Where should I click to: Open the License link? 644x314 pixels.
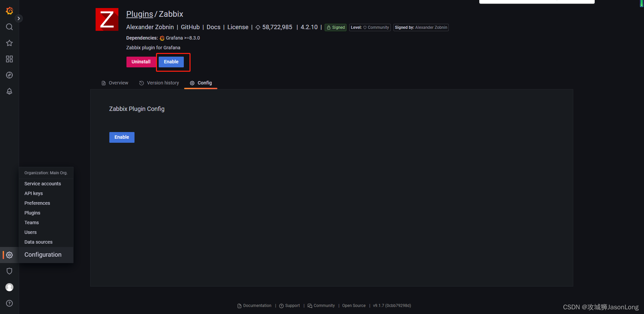[238, 27]
